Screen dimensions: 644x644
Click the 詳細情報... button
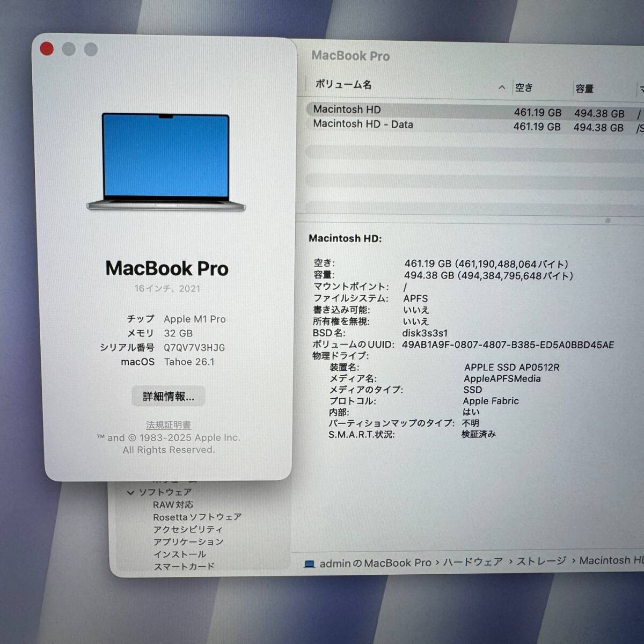[x=169, y=396]
